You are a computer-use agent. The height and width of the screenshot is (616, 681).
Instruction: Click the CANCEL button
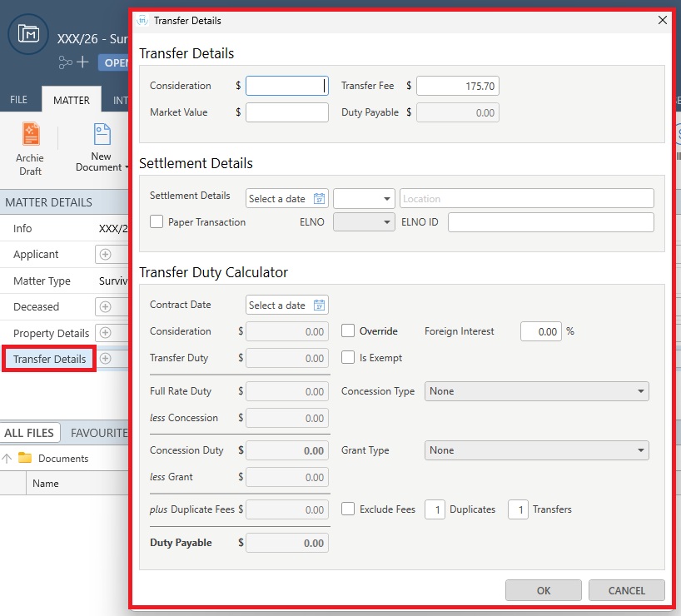626,590
